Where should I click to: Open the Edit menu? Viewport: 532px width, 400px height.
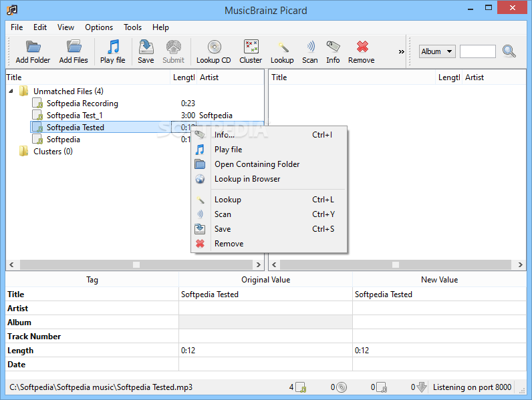pos(40,27)
